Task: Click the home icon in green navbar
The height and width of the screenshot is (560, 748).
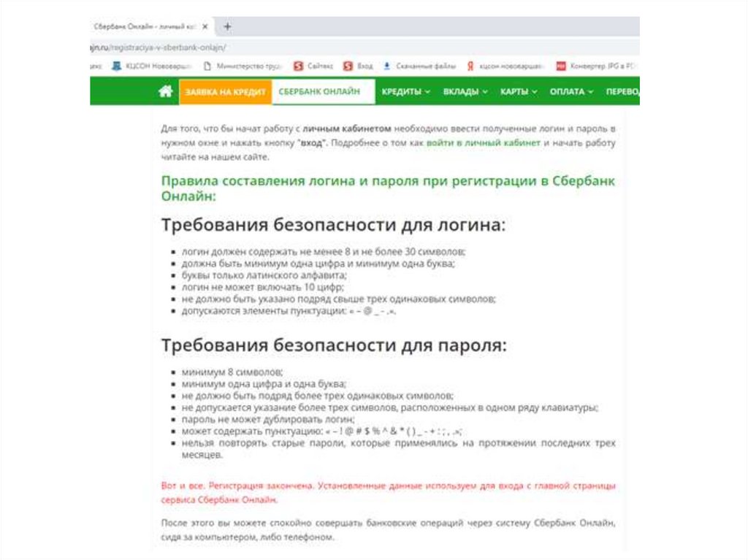Action: point(166,91)
